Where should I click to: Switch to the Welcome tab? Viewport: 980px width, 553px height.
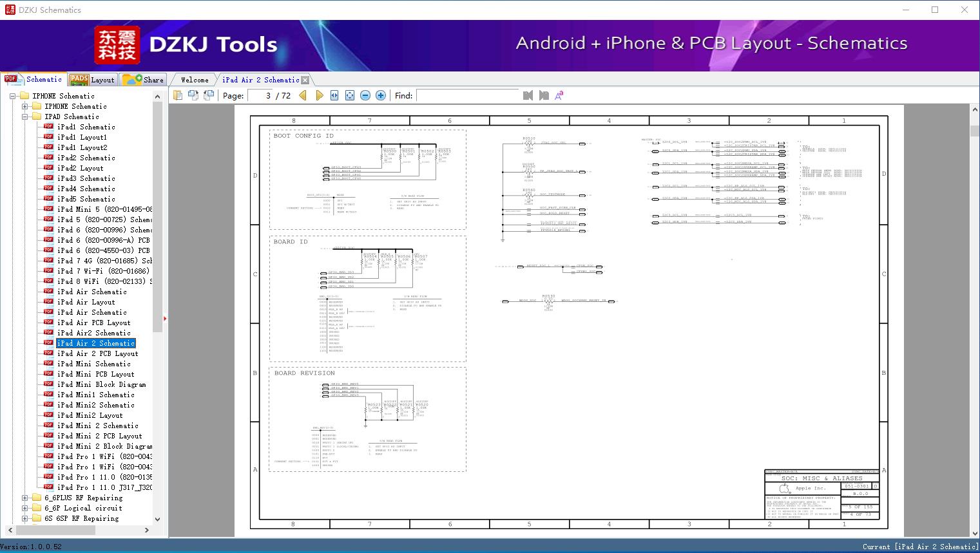[x=193, y=79]
